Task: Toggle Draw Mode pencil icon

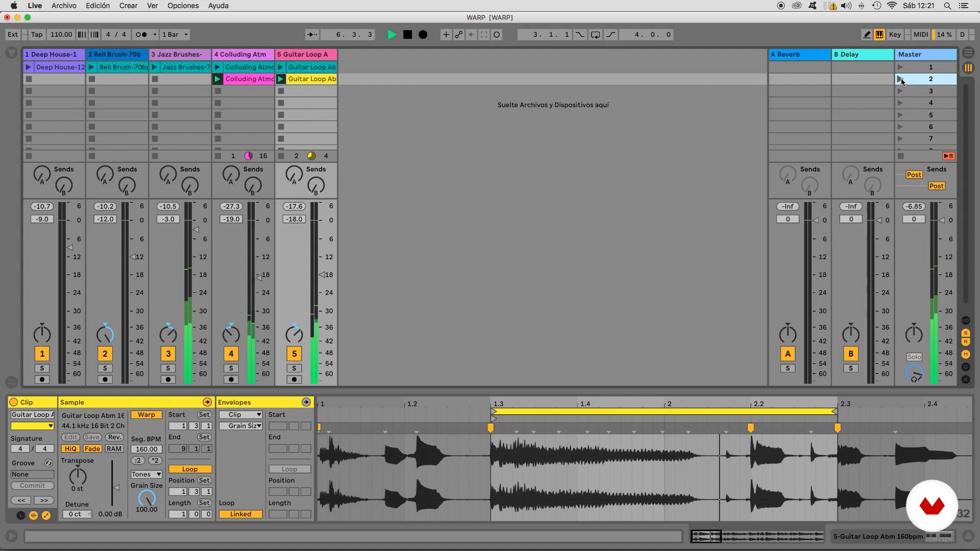Action: (866, 35)
